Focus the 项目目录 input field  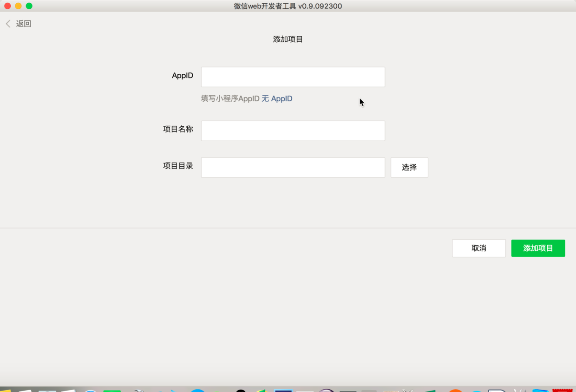[x=293, y=167]
